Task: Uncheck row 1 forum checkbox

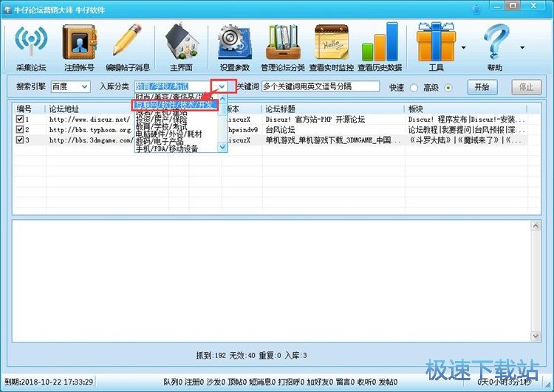Action: point(20,119)
